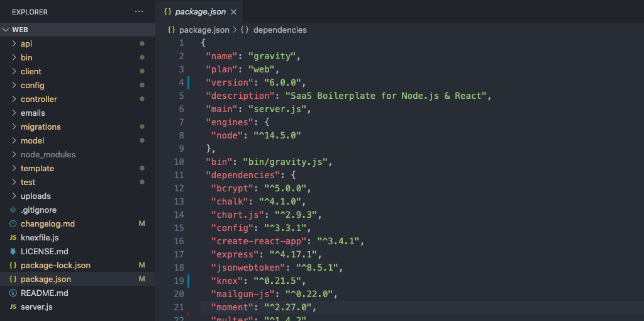Open README.md file name in the explorer

pos(45,293)
